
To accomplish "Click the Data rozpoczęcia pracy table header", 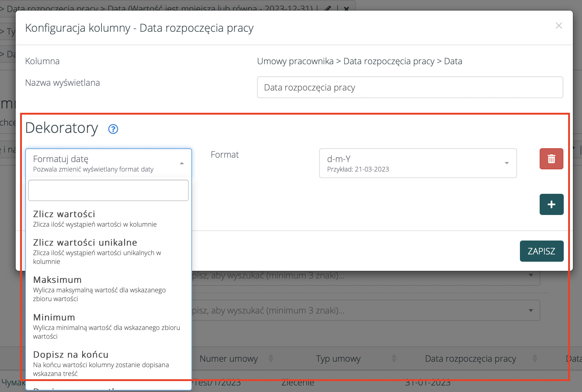I will [470, 359].
